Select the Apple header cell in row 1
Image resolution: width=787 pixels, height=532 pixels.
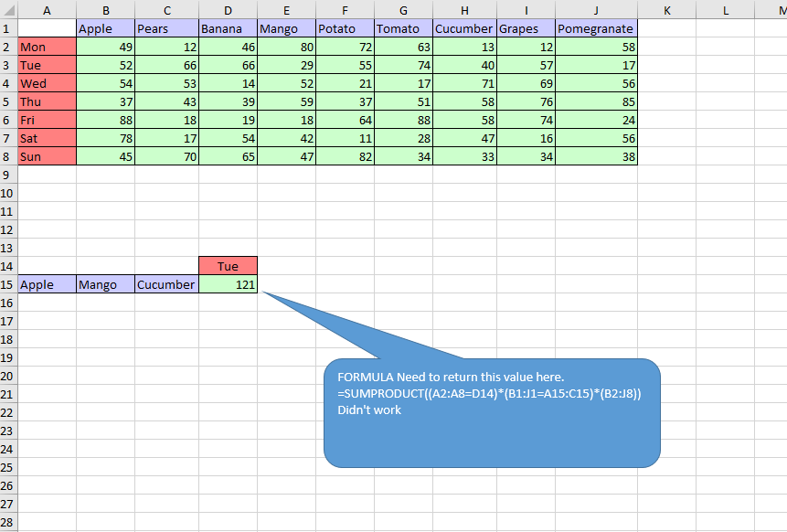tap(105, 28)
